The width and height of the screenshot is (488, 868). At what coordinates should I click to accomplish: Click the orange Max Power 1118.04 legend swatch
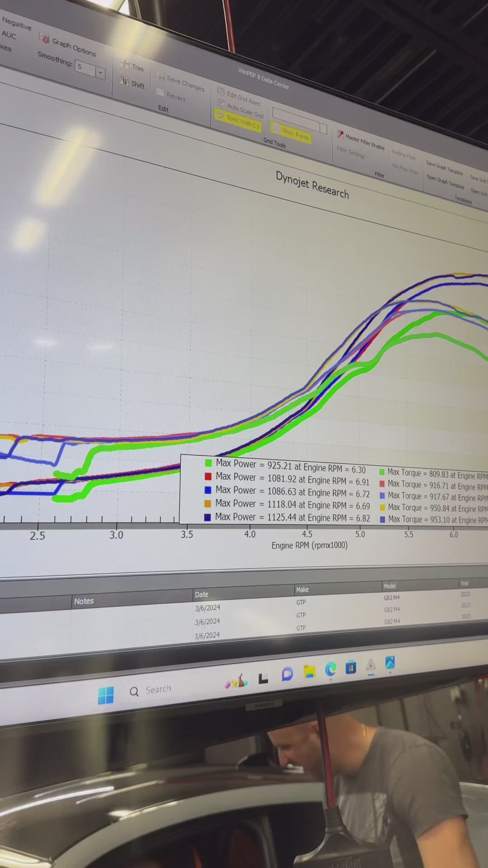click(208, 503)
